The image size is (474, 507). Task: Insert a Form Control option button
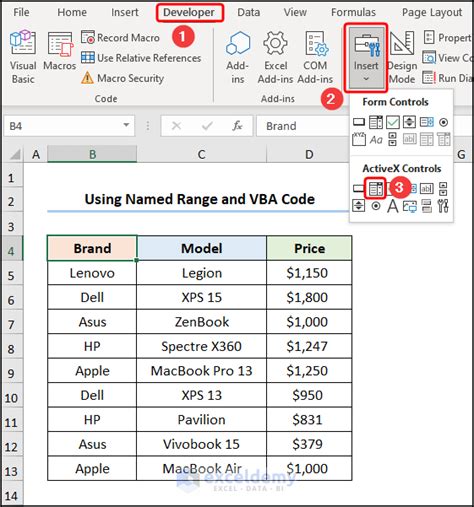point(443,122)
